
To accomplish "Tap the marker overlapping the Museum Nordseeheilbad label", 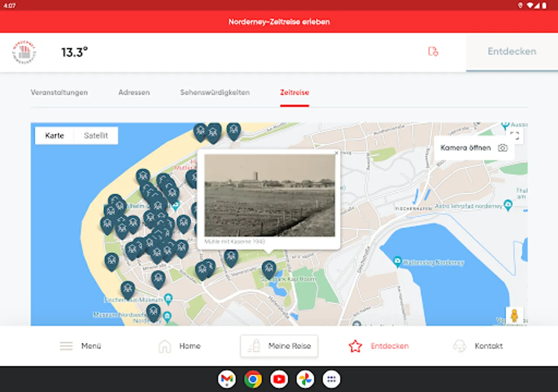I will 153,313.
